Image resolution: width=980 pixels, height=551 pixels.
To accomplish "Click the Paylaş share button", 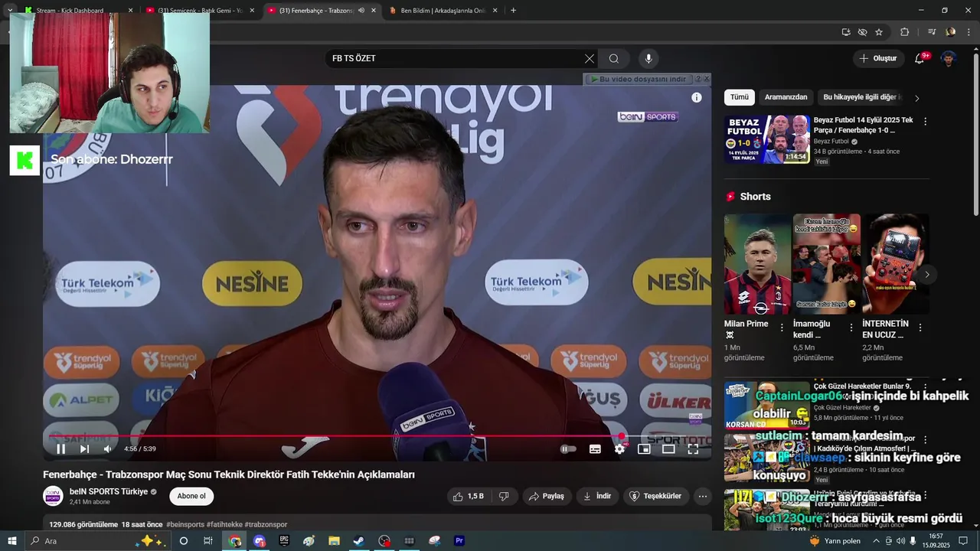I will coord(547,496).
